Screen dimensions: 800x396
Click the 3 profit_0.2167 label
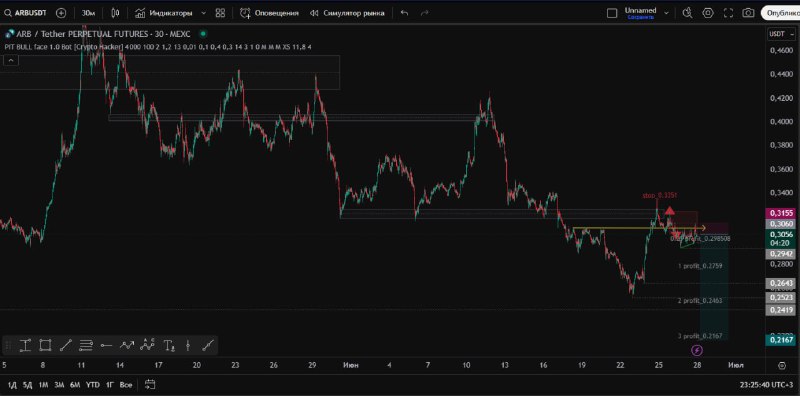(699, 336)
